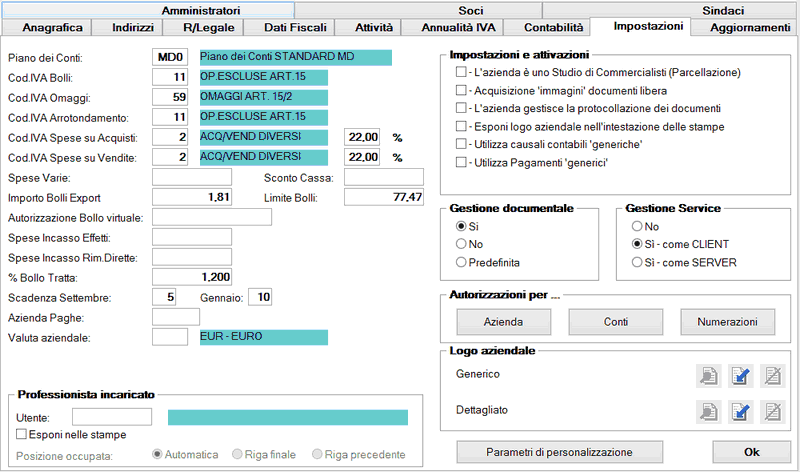Viewport: 800px width, 472px height.
Task: Click the Valuta aziendale code field
Action: (x=170, y=337)
